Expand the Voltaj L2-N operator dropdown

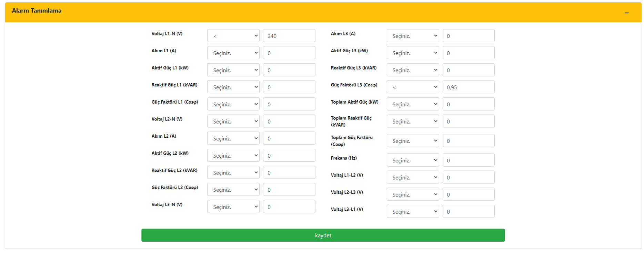tap(233, 121)
